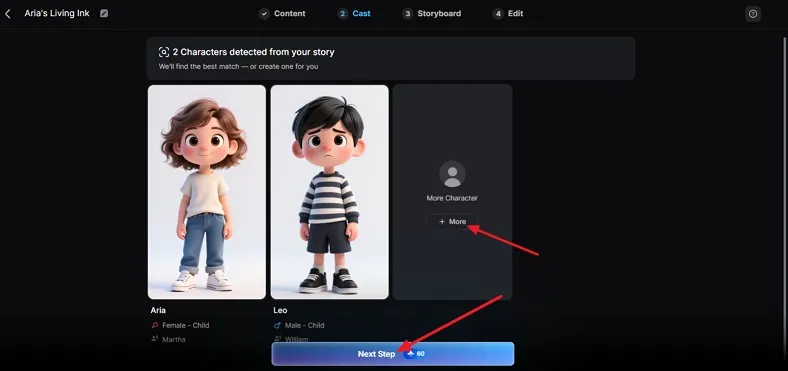Select the Cast step tab
Viewport: 788px width, 371px height.
(x=354, y=14)
